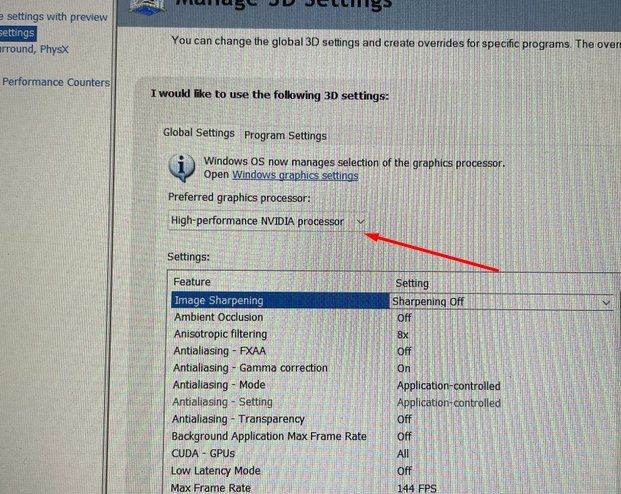The height and width of the screenshot is (494, 621).
Task: Switch to the Program Settings tab
Action: coord(285,135)
